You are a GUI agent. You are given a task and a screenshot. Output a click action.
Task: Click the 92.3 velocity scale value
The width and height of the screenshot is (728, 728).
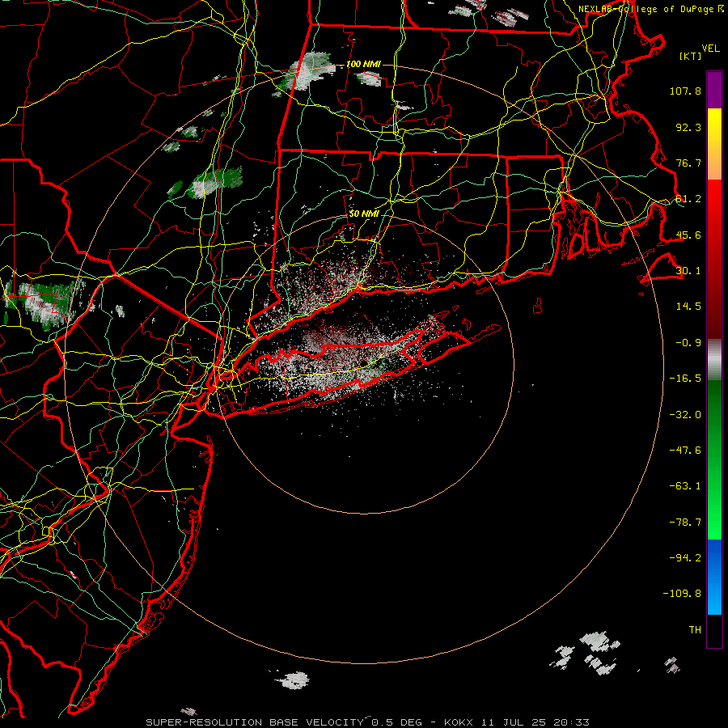point(688,127)
